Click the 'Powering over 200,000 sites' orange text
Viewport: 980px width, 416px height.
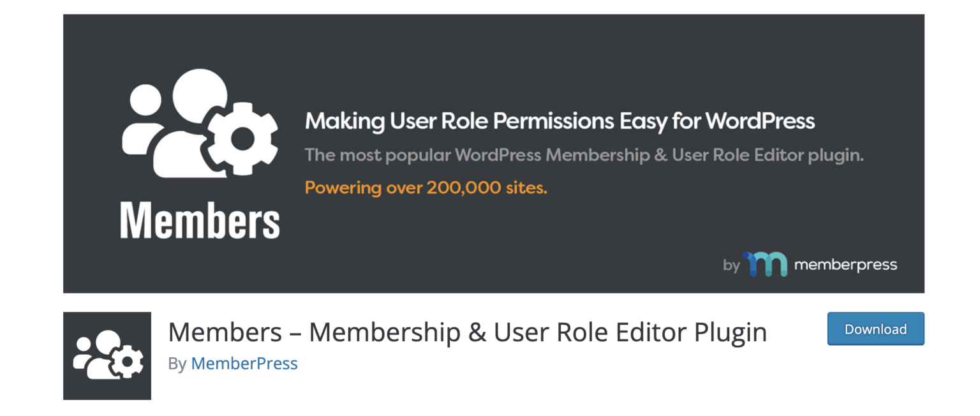(429, 188)
